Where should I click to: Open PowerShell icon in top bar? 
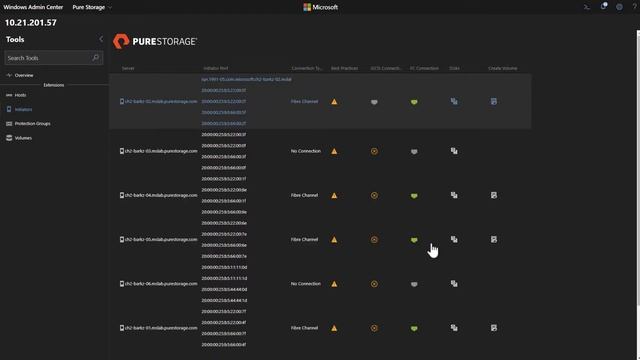[587, 7]
